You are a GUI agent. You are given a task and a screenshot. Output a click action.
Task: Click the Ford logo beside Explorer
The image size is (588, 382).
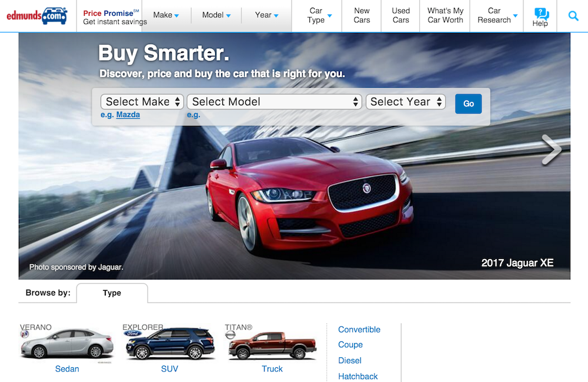[133, 333]
